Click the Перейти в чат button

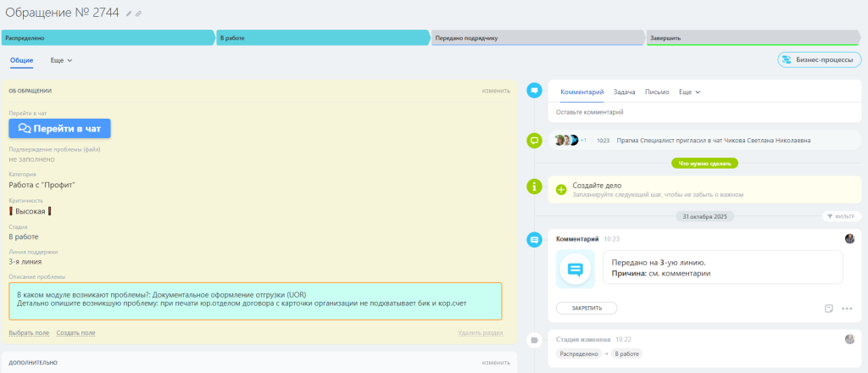tap(60, 128)
